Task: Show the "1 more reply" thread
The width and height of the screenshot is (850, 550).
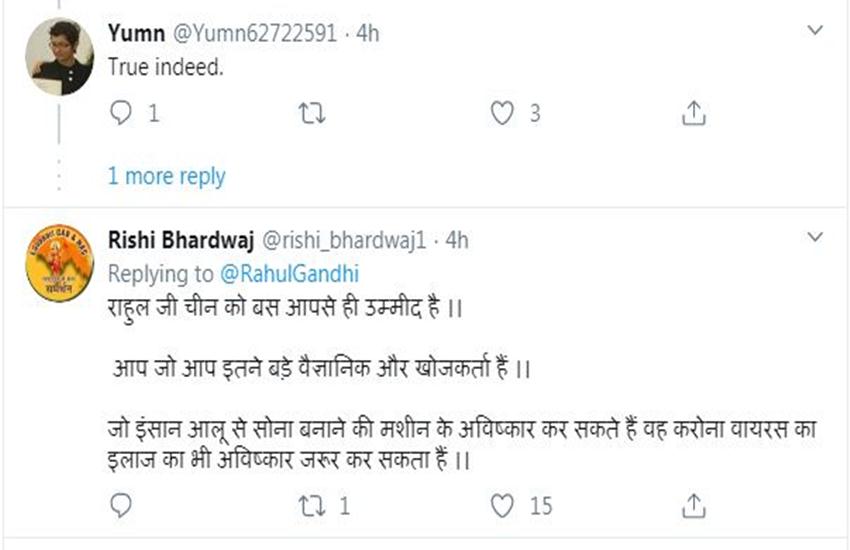Action: pyautogui.click(x=166, y=177)
